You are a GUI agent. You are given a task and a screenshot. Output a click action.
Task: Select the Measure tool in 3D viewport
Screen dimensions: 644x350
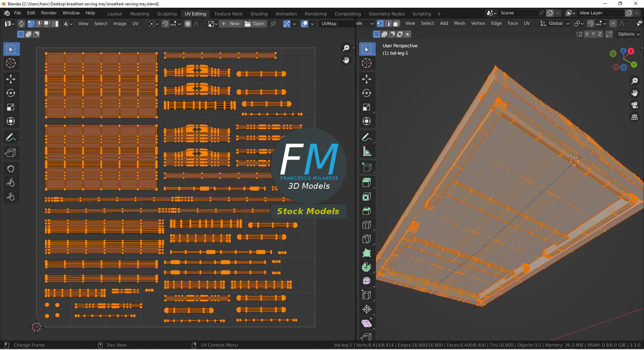tap(367, 152)
